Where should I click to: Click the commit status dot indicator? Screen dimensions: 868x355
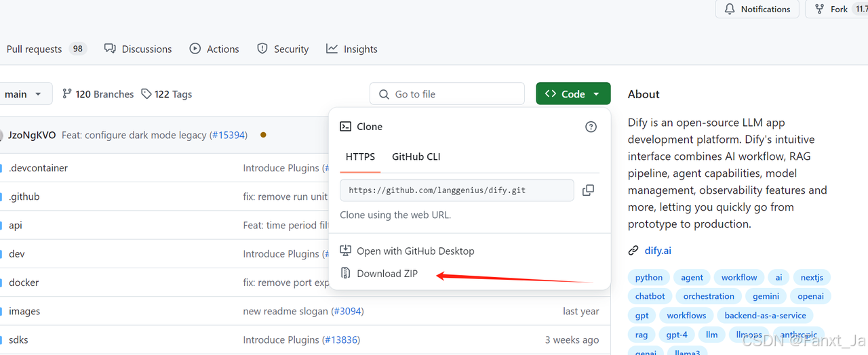(x=263, y=135)
